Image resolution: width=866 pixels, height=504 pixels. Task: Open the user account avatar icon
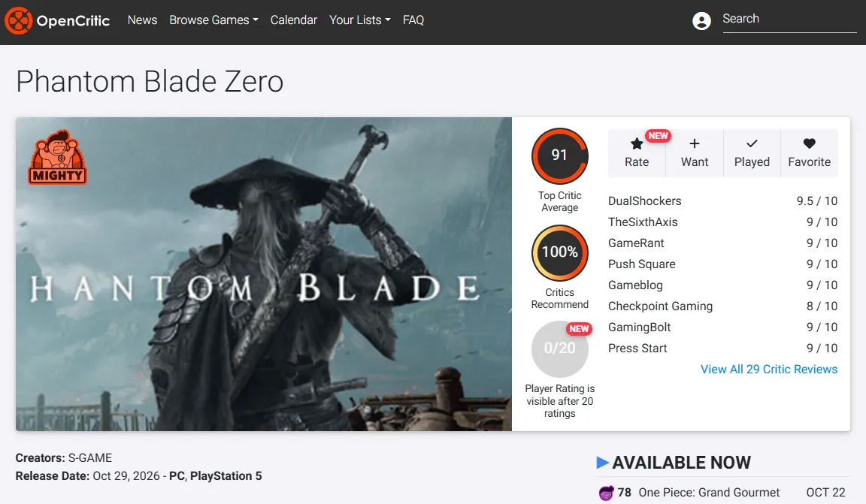[701, 21]
